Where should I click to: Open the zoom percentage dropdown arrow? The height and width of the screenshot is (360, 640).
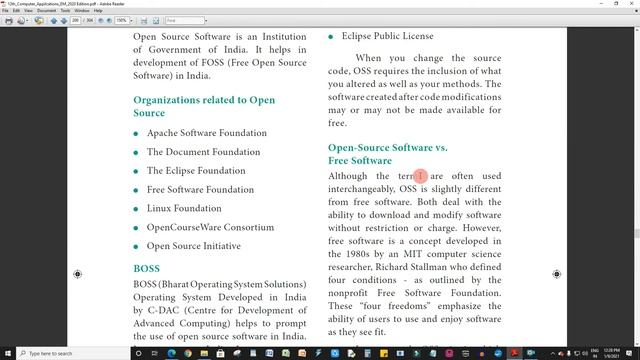click(x=131, y=20)
